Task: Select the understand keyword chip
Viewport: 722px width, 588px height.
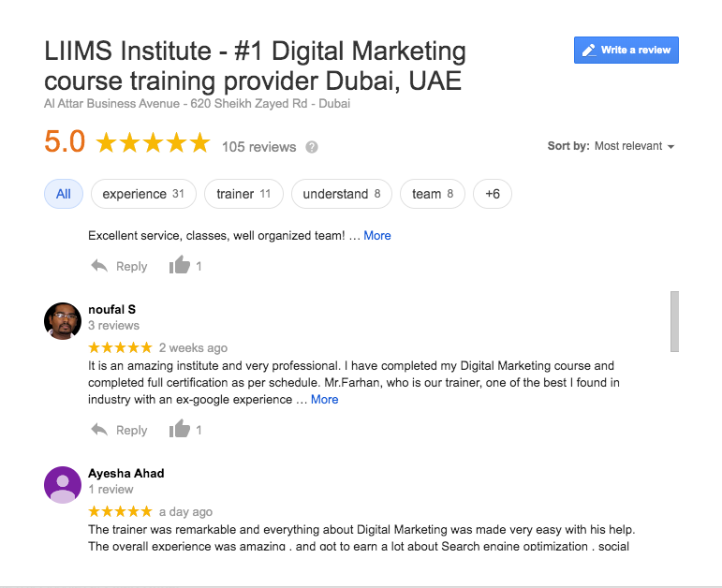Action: (x=342, y=194)
